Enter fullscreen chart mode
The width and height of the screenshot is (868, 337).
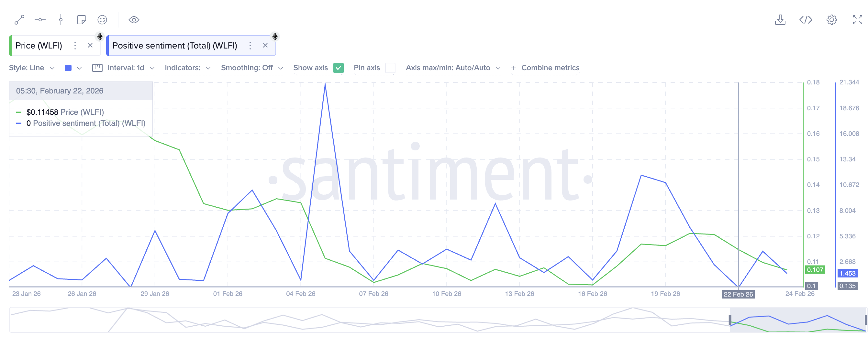tap(857, 20)
